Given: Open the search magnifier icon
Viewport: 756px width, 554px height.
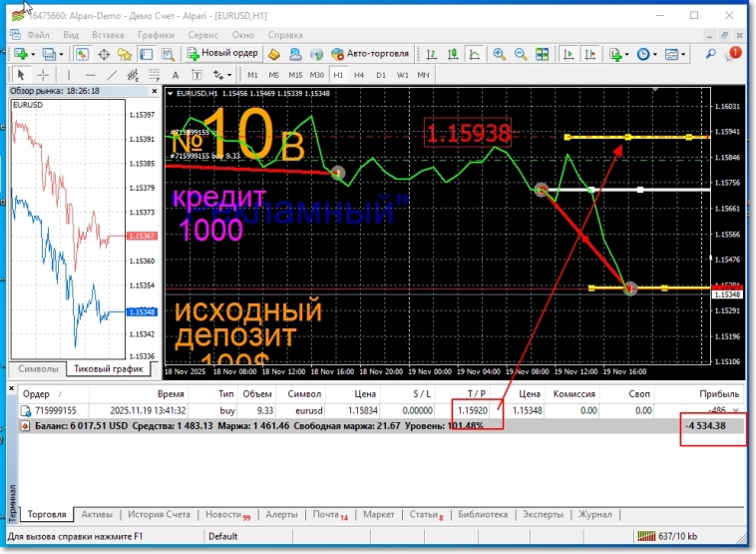Looking at the screenshot, I should pyautogui.click(x=710, y=54).
